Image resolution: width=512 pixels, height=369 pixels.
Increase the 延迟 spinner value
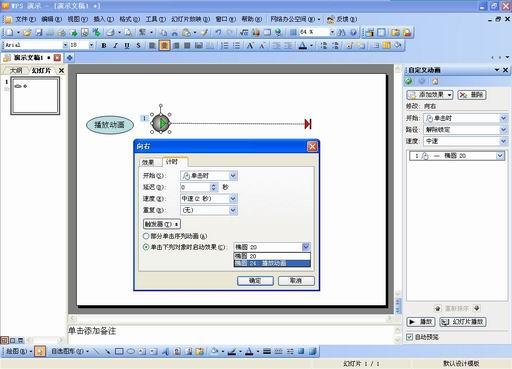click(x=214, y=185)
